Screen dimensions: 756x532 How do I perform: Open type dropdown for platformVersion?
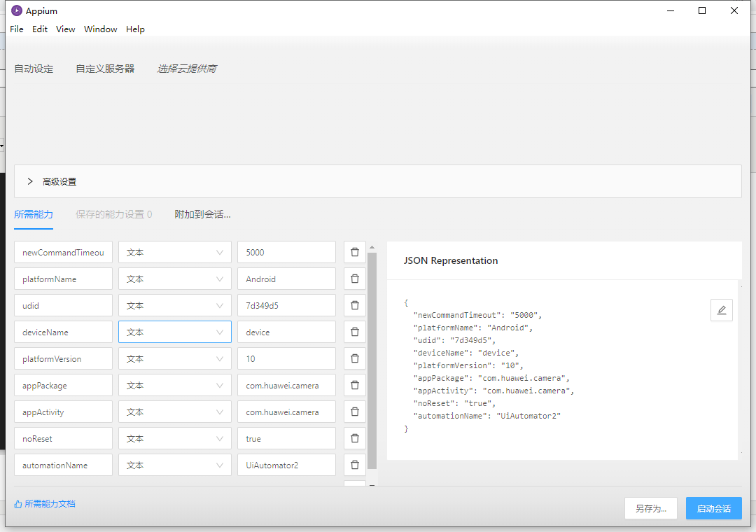175,358
